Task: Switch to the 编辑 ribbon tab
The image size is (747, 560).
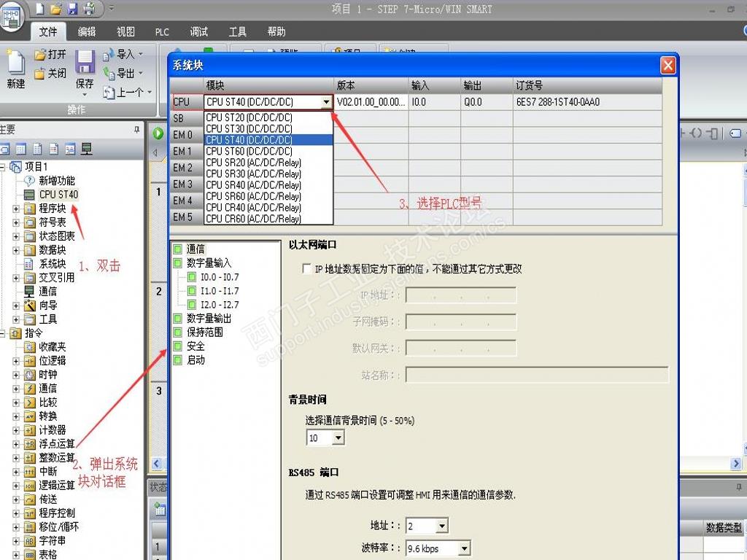Action: pyautogui.click(x=87, y=32)
